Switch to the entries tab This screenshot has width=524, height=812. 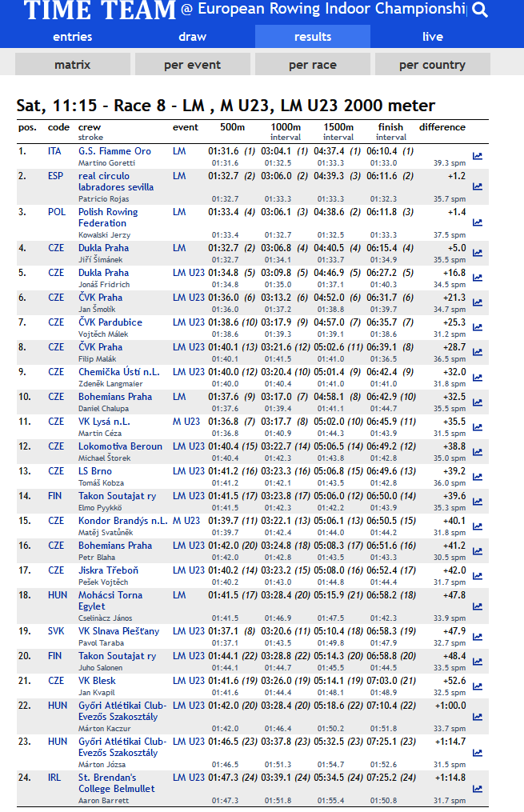coord(73,37)
